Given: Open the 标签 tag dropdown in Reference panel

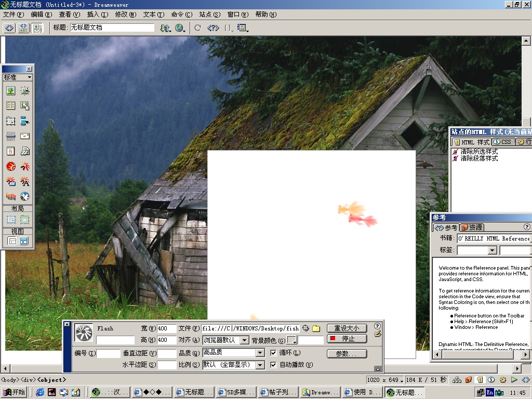Looking at the screenshot, I should tap(493, 250).
